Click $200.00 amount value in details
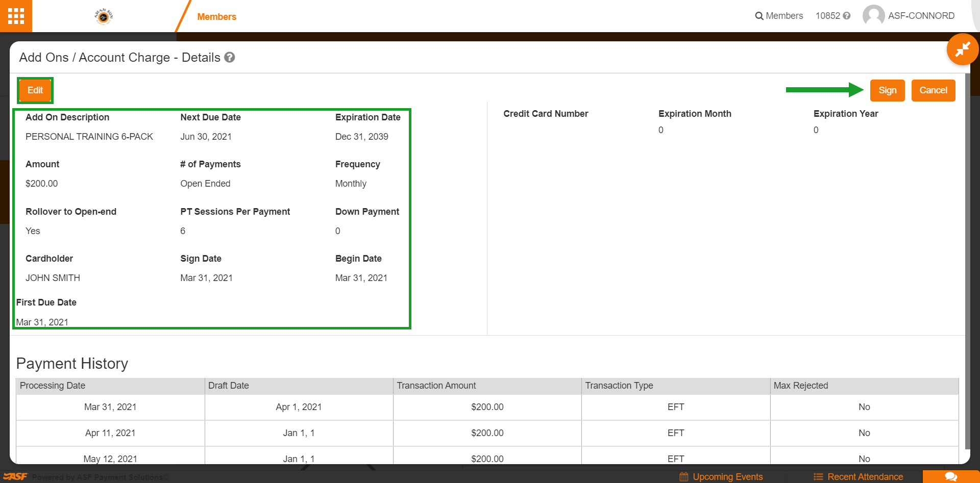This screenshot has height=483, width=980. tap(41, 184)
